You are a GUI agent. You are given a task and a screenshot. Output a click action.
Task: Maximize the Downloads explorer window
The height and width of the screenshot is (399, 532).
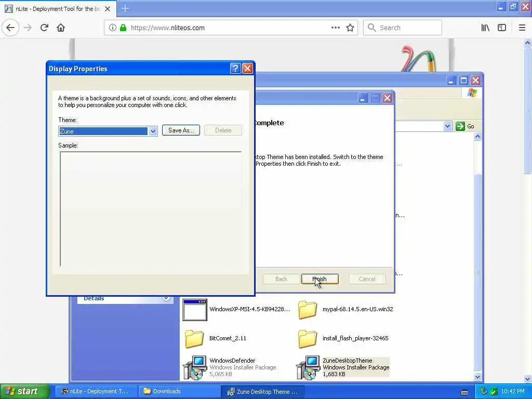pos(463,81)
